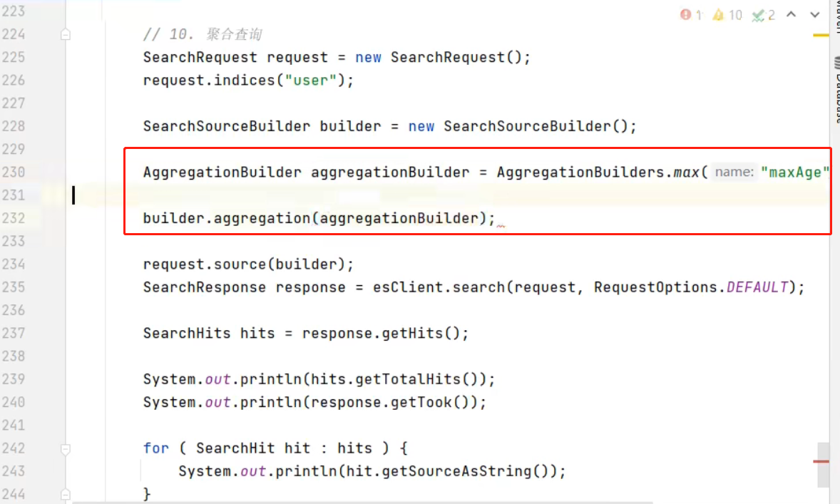
Task: Click line number 230 in gutter
Action: coord(14,172)
